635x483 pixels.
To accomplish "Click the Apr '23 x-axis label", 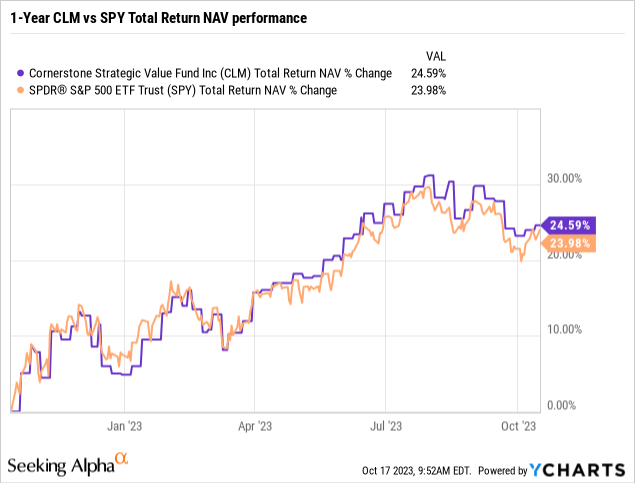I will [x=256, y=424].
